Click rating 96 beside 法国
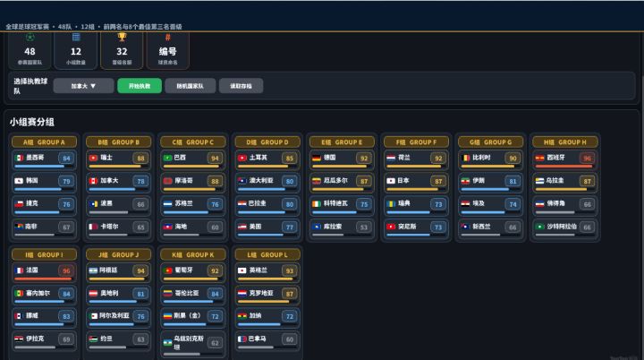The width and height of the screenshot is (644, 360). click(x=66, y=270)
